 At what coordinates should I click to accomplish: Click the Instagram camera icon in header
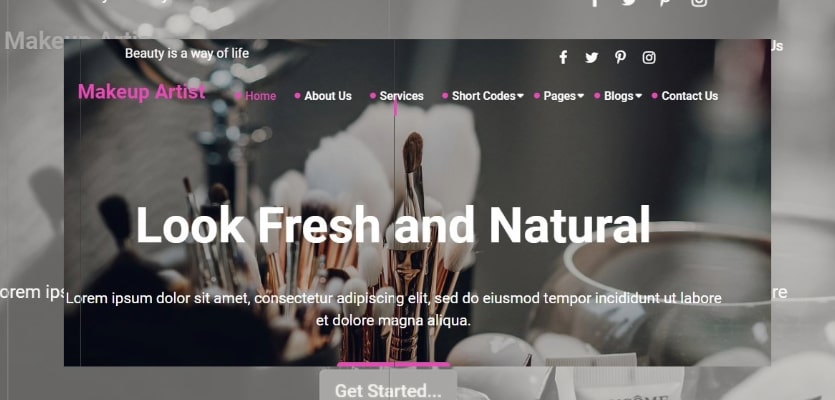[x=649, y=58]
